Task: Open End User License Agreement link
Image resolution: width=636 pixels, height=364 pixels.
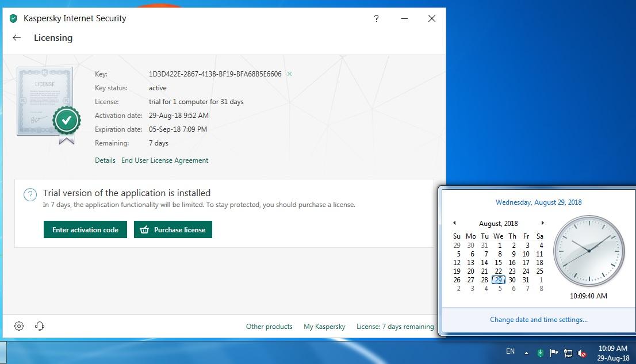Action: coord(164,160)
